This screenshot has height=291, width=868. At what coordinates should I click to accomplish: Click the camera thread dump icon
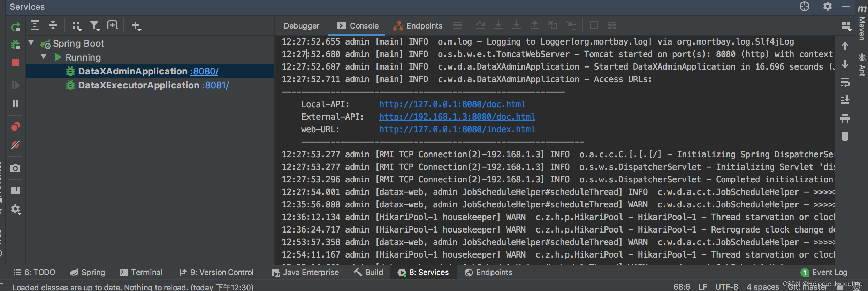click(x=15, y=168)
